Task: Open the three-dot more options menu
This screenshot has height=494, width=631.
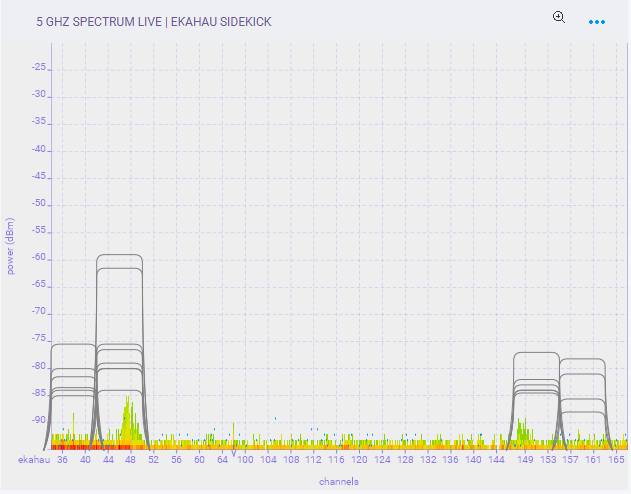Action: coord(596,22)
